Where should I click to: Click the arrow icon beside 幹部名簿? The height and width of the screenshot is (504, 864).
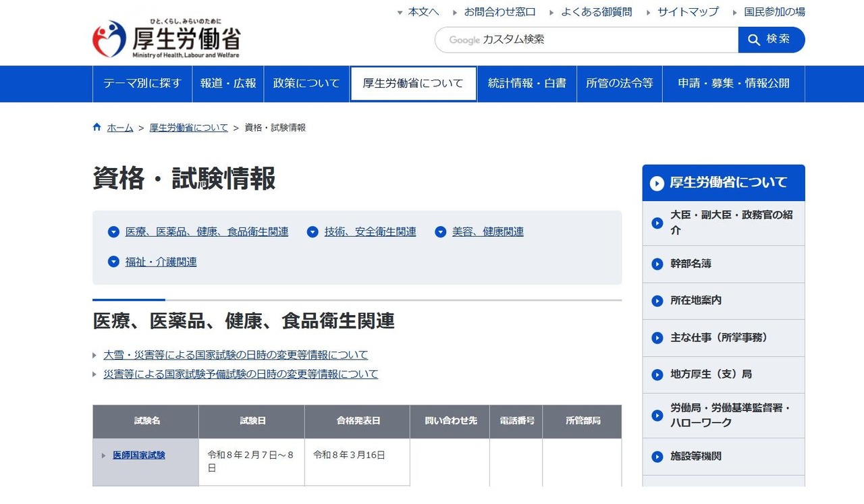pyautogui.click(x=657, y=264)
